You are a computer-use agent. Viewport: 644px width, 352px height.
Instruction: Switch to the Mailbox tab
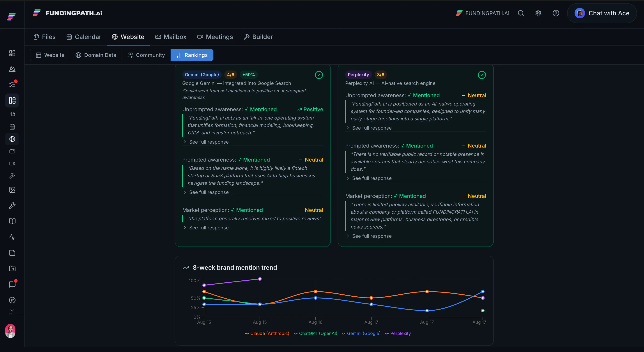(171, 37)
